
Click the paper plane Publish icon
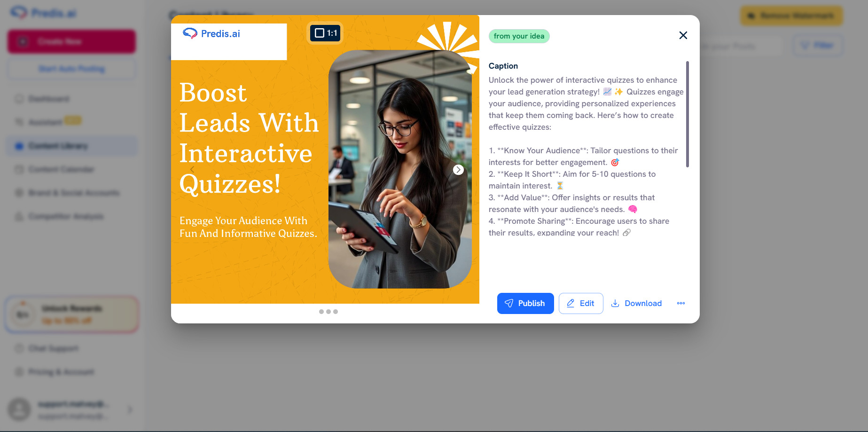509,303
